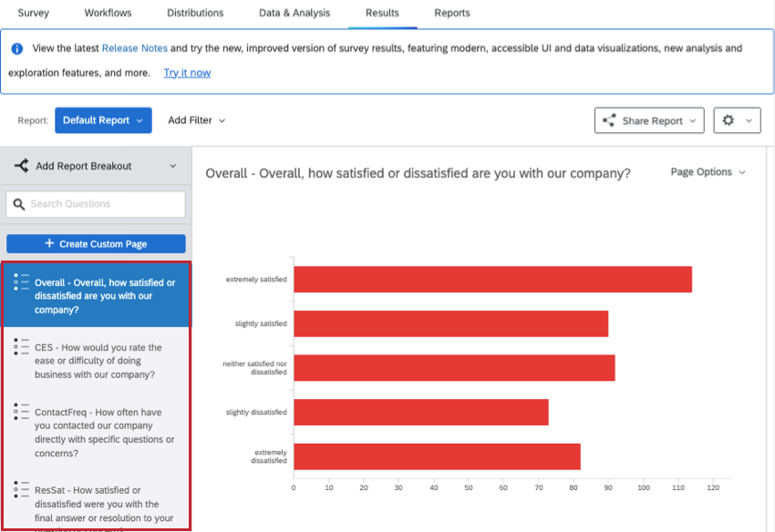Go to the Distributions tab

(195, 13)
